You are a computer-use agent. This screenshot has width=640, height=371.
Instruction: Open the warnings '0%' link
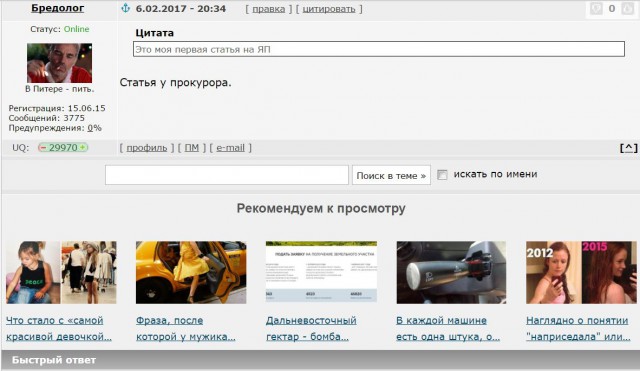(94, 128)
